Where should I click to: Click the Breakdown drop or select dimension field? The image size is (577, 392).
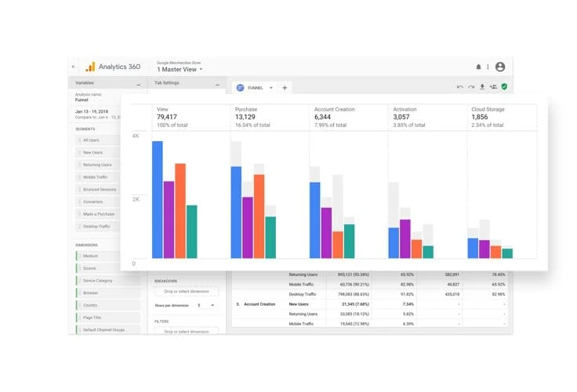point(187,292)
